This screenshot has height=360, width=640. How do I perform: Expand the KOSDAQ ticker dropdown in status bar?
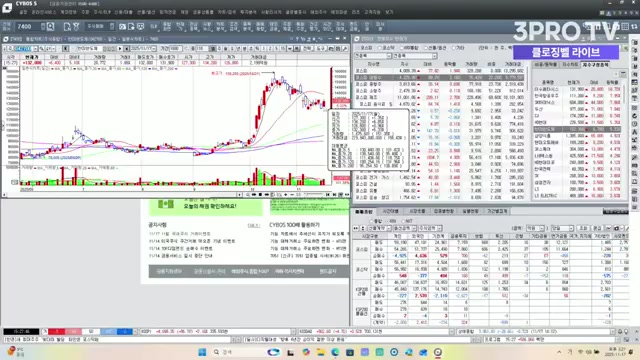tap(451, 332)
